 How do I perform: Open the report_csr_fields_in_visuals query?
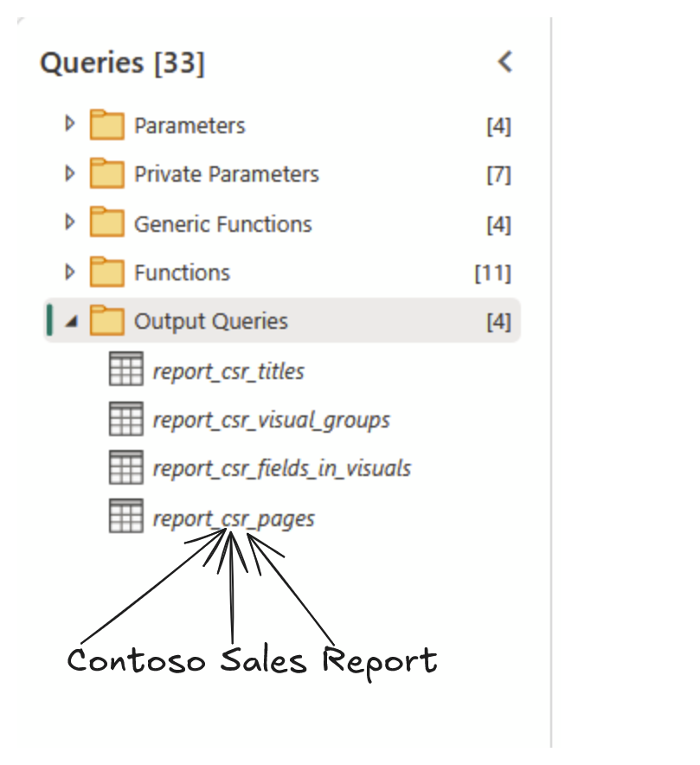(x=281, y=469)
